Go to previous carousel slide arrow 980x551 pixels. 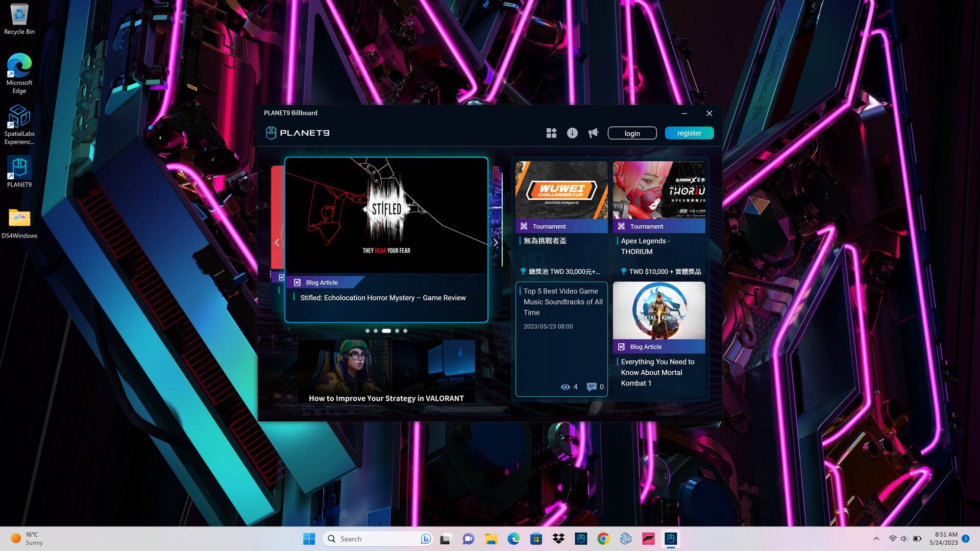(277, 242)
